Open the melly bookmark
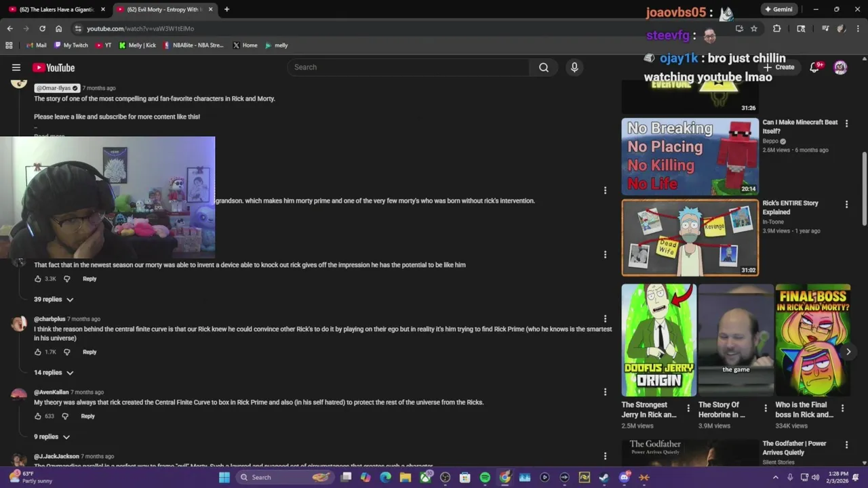Viewport: 868px width, 488px height. 277,45
